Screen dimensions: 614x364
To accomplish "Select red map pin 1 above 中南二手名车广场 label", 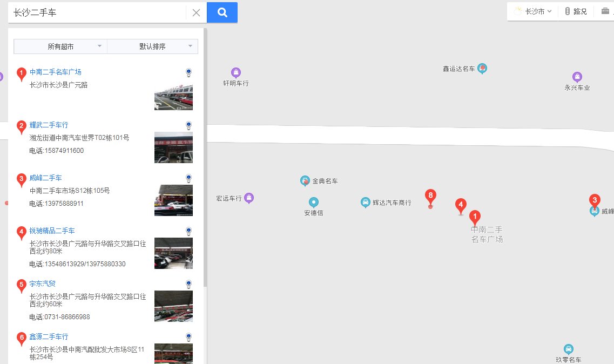I will point(475,218).
